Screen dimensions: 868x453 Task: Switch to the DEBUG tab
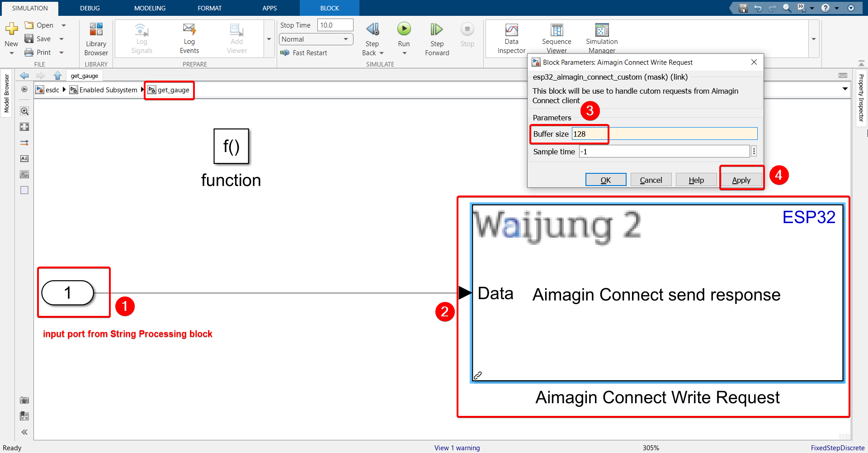[90, 8]
